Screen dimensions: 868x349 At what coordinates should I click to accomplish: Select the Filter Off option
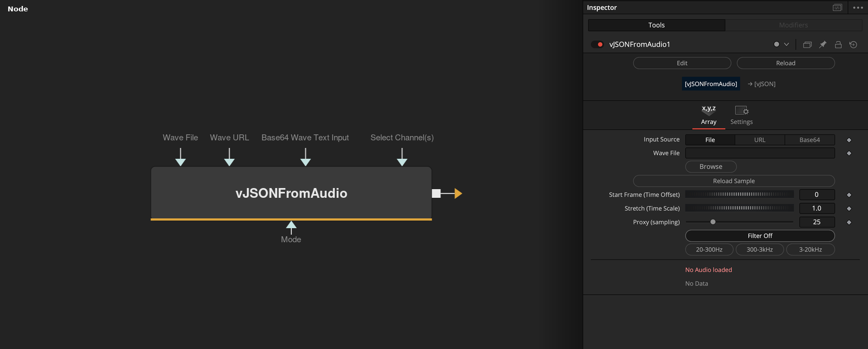[760, 236]
